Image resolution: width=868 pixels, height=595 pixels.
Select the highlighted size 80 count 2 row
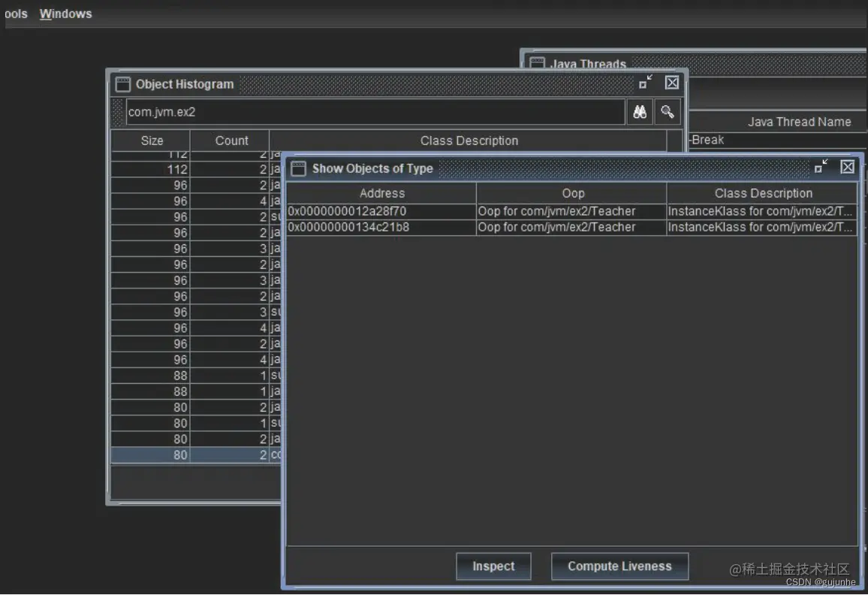click(x=197, y=455)
